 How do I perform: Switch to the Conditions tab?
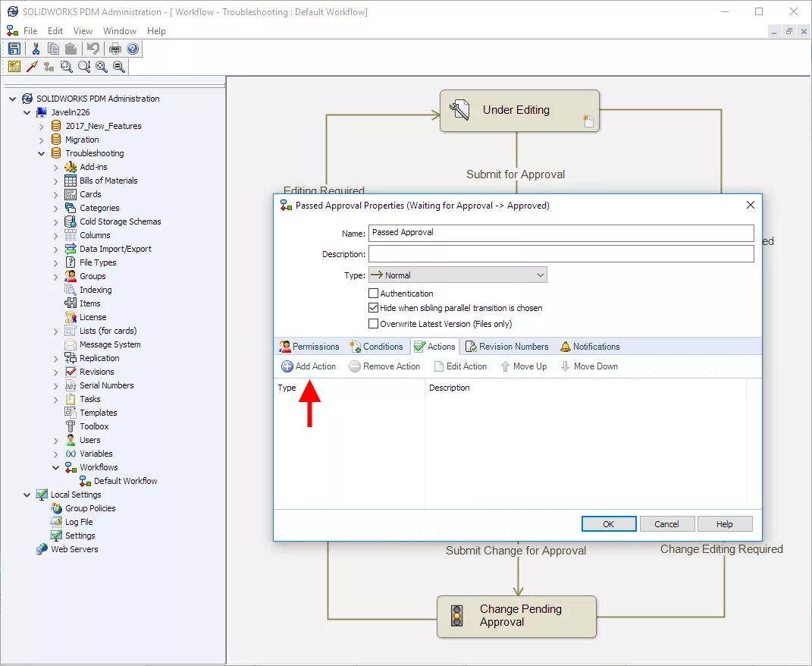pyautogui.click(x=377, y=347)
